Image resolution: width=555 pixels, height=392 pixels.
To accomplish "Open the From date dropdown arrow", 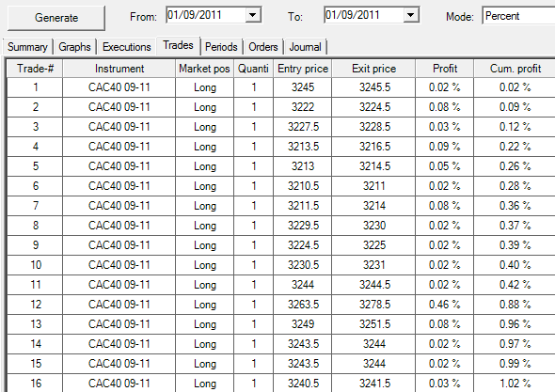I will [253, 15].
